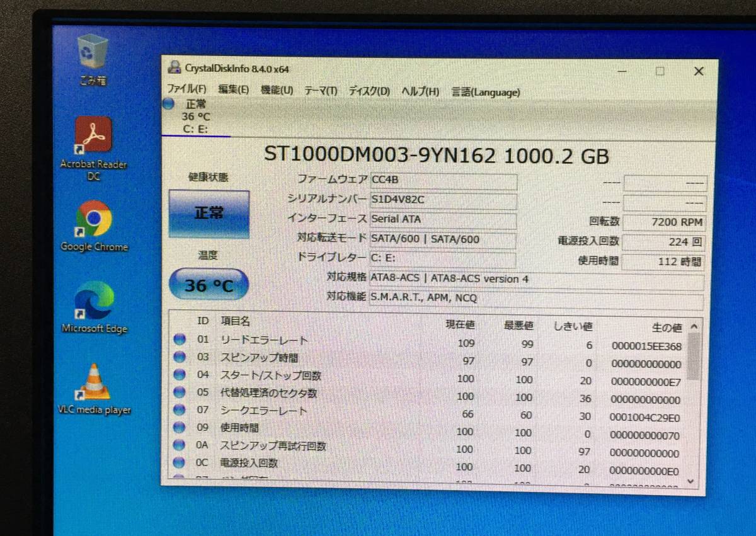Click the interface field Serial ATA

point(443,220)
